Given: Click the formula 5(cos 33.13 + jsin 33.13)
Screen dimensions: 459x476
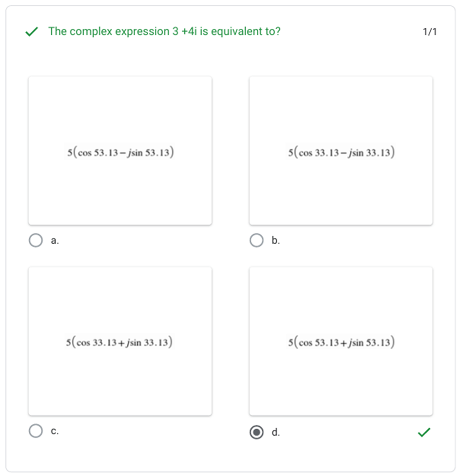Looking at the screenshot, I should pyautogui.click(x=119, y=343).
